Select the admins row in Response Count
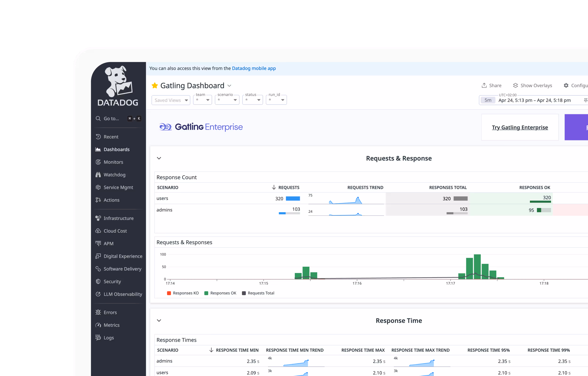This screenshot has width=588, height=376. pyautogui.click(x=371, y=210)
